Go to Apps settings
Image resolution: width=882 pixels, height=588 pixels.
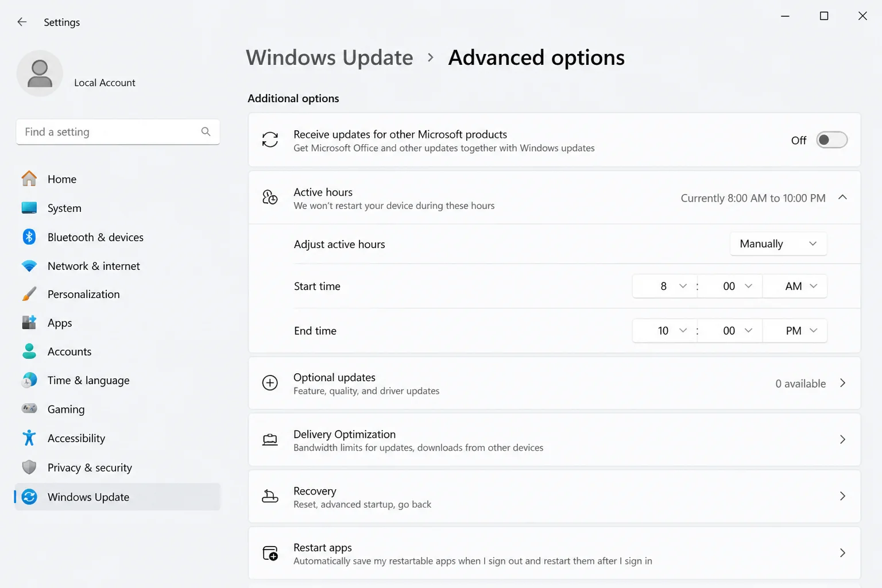coord(118,323)
